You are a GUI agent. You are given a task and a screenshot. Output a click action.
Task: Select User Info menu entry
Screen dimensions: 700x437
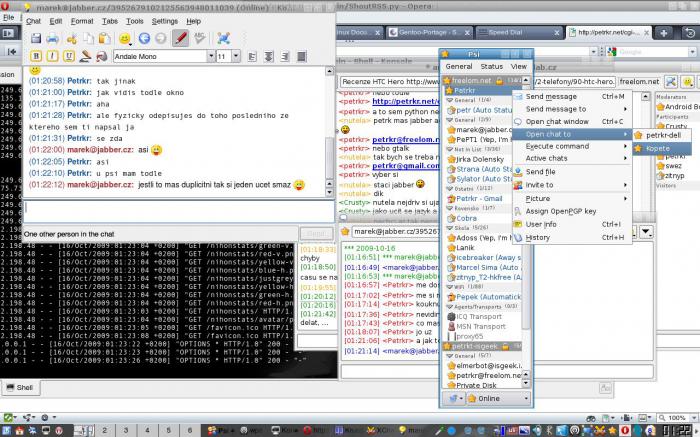[x=571, y=225]
